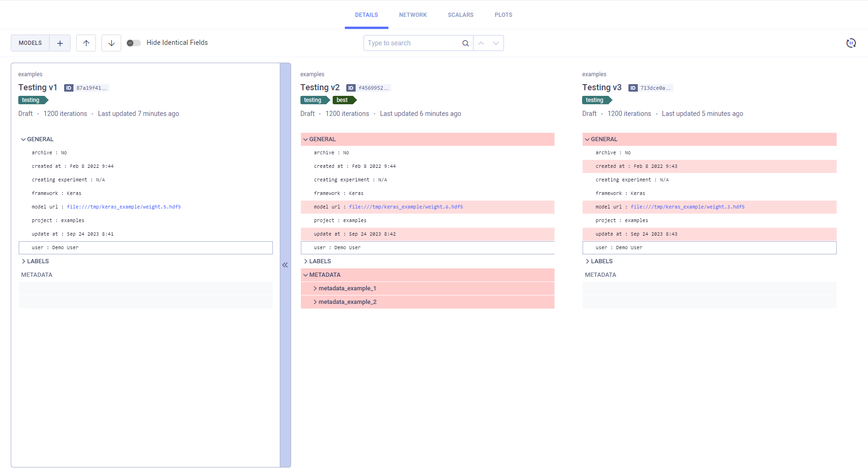Expand LABELS section in Testing v2

(306, 261)
